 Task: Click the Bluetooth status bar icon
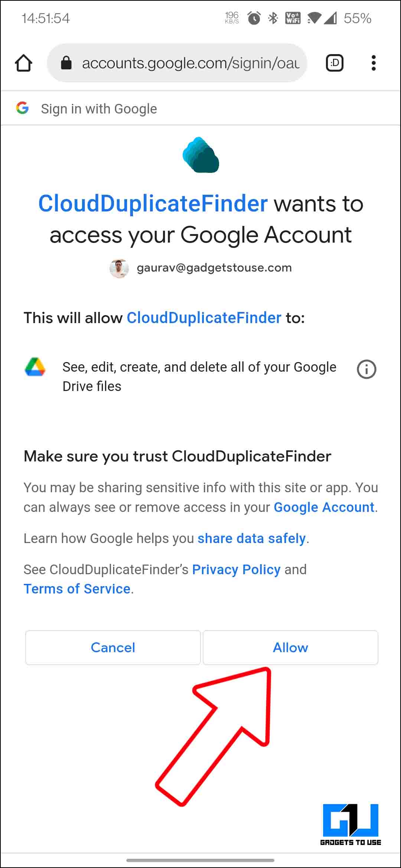coord(274,18)
